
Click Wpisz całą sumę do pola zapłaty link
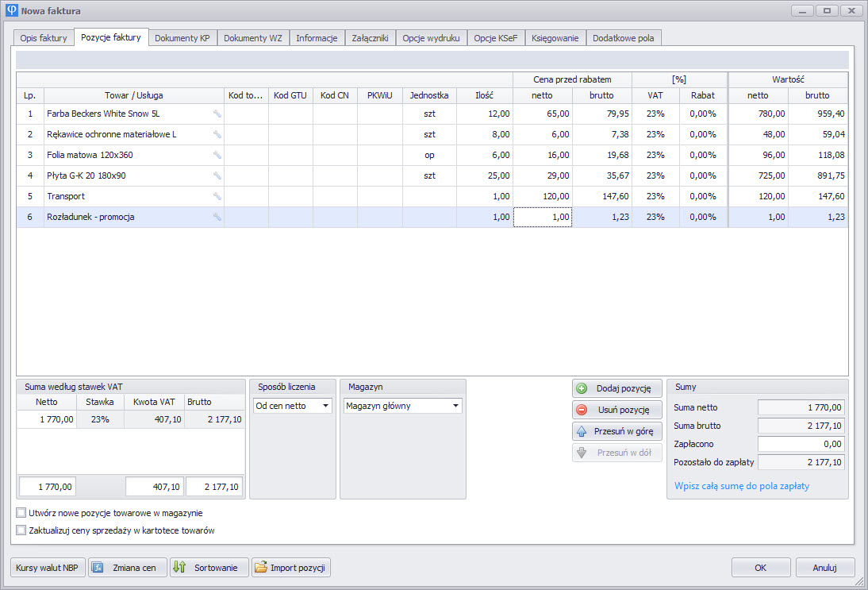click(x=741, y=486)
